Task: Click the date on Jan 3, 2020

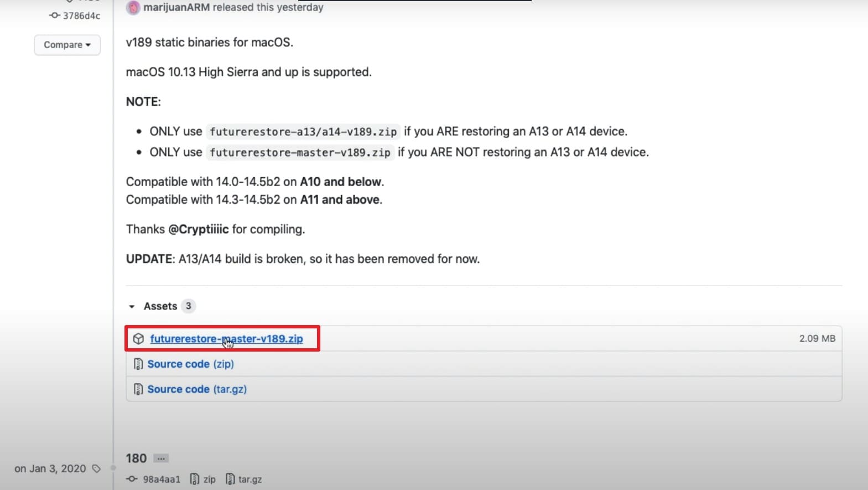Action: [x=50, y=469]
